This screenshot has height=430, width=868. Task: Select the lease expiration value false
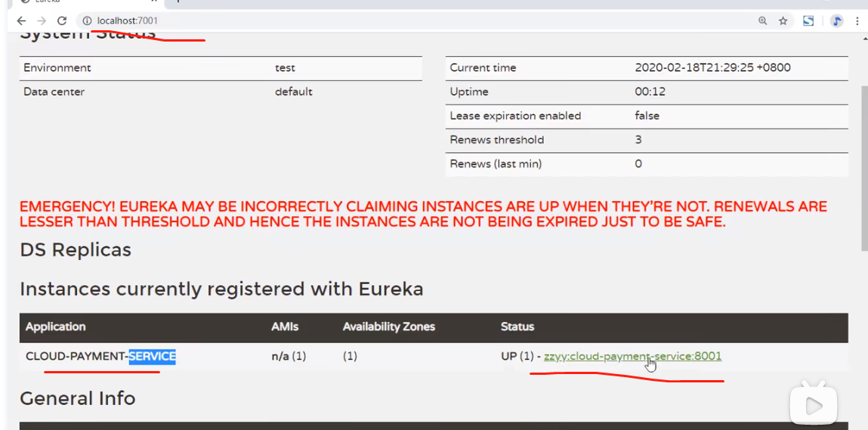[x=647, y=116]
